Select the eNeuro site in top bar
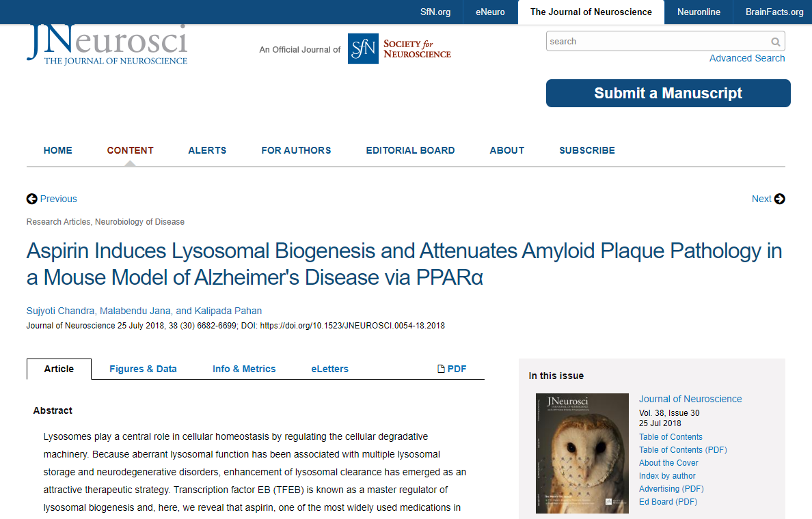812x519 pixels. (x=490, y=12)
